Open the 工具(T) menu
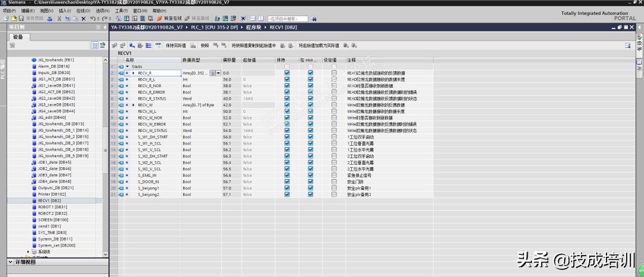 point(121,10)
